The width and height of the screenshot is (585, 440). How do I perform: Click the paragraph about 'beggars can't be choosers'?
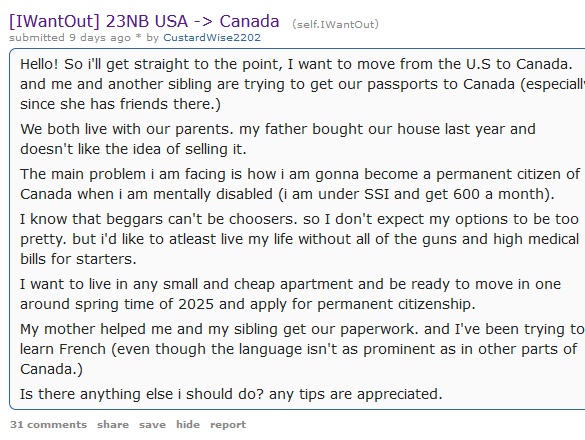pos(300,239)
